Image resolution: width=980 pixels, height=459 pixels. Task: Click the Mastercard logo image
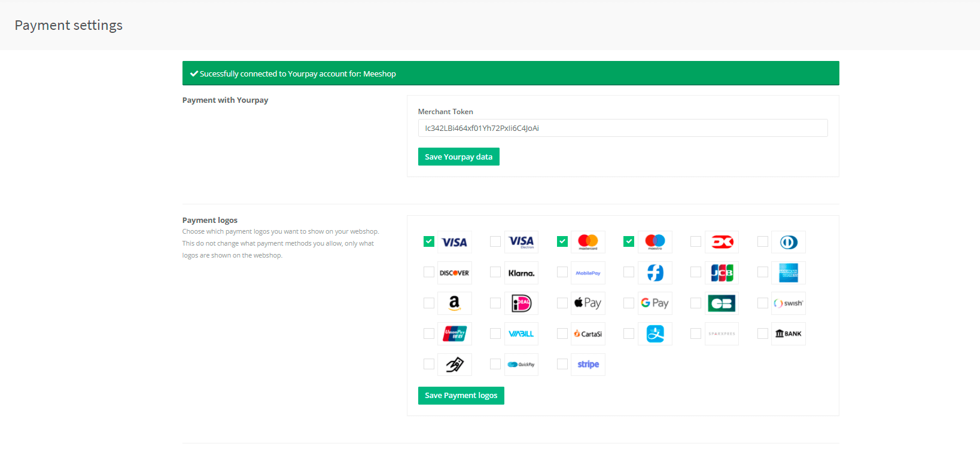point(588,242)
